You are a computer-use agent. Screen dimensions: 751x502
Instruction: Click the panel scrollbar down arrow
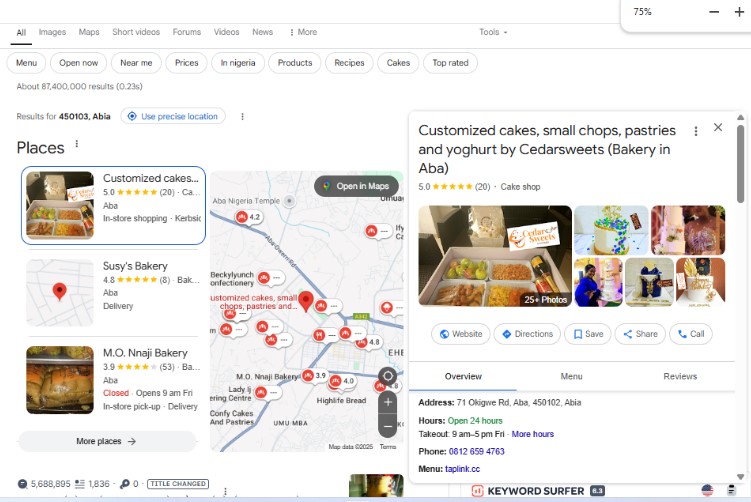point(740,477)
